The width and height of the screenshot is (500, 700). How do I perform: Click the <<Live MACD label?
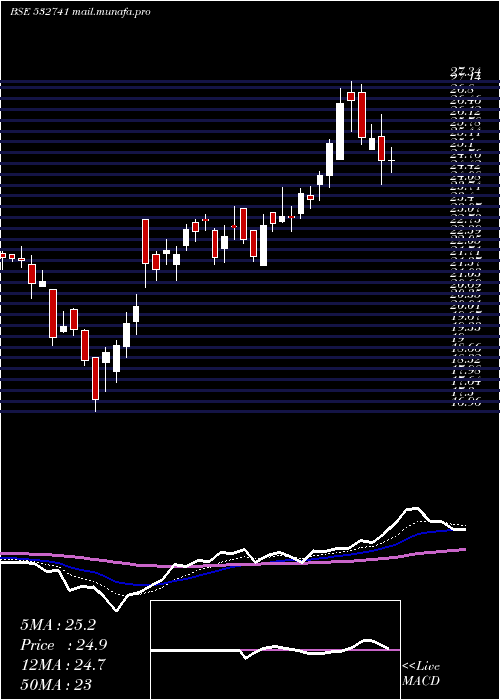(421, 674)
